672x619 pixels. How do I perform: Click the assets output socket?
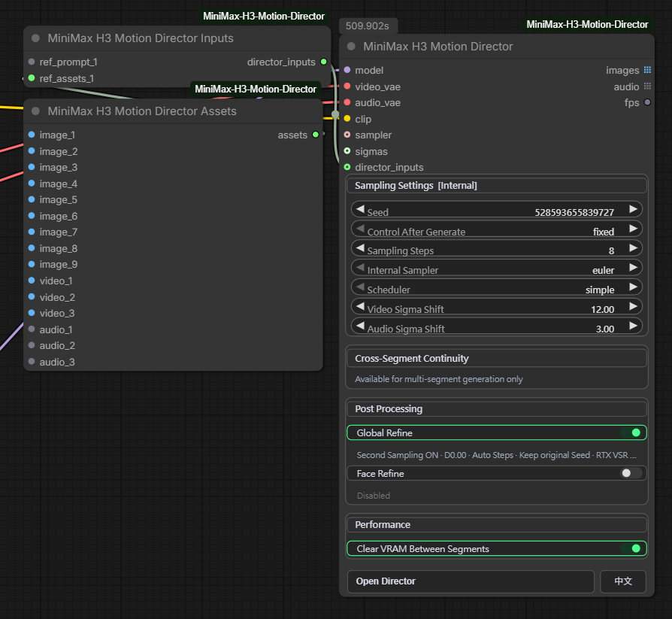[316, 135]
